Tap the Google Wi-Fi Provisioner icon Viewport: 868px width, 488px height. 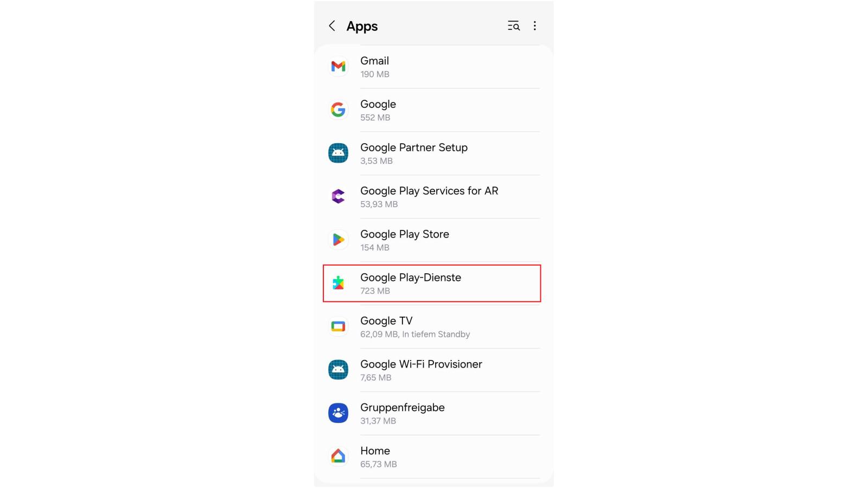[339, 370]
